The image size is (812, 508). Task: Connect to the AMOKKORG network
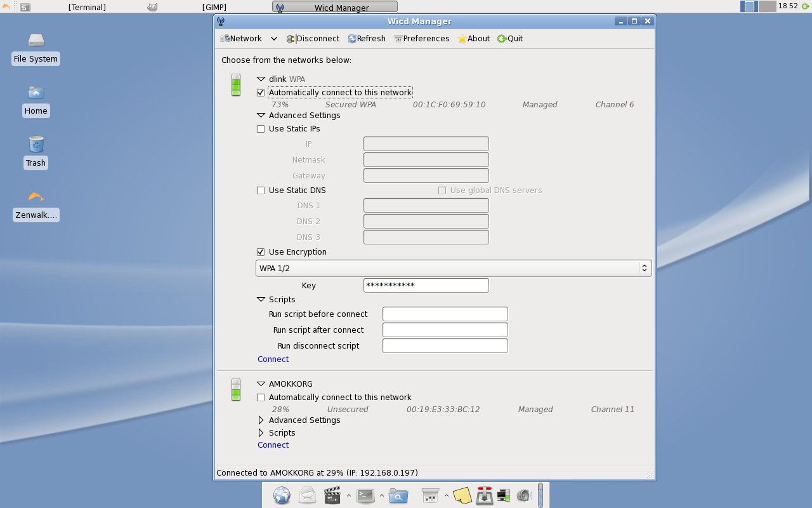273,445
